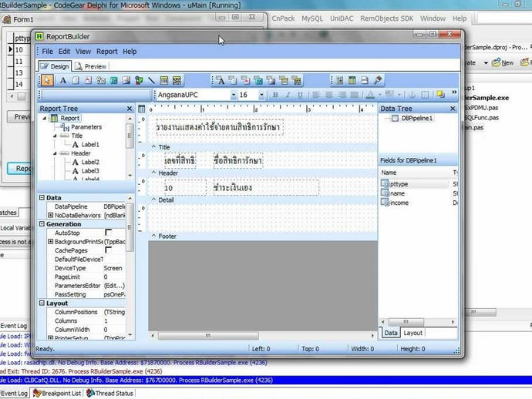Open the Report menu
532x399 pixels.
point(107,52)
